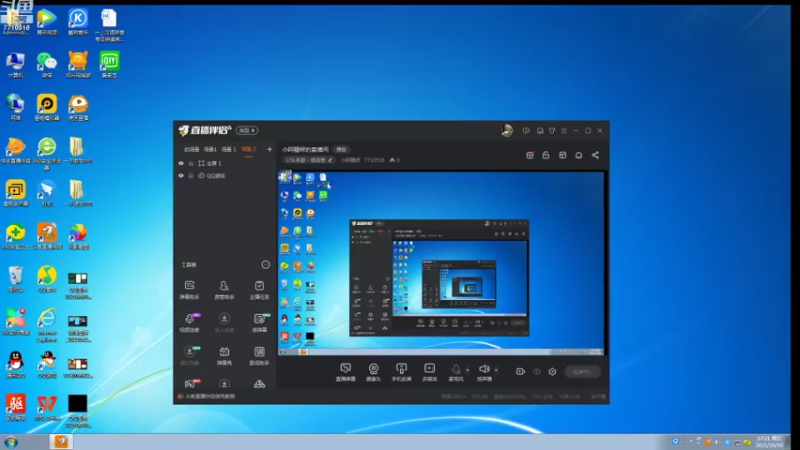Add a 多媒体 media source
Viewport: 800px width, 450px height.
click(x=430, y=372)
